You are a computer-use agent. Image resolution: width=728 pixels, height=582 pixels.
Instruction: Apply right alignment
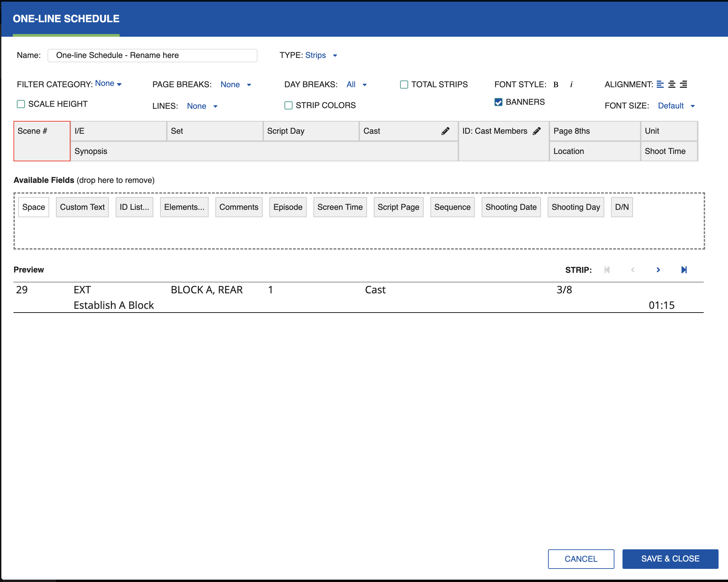pos(684,84)
